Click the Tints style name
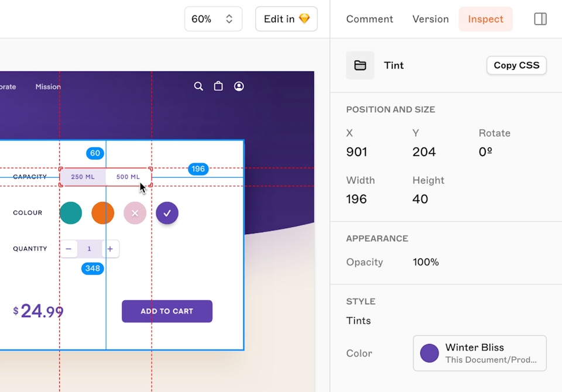 pyautogui.click(x=358, y=321)
